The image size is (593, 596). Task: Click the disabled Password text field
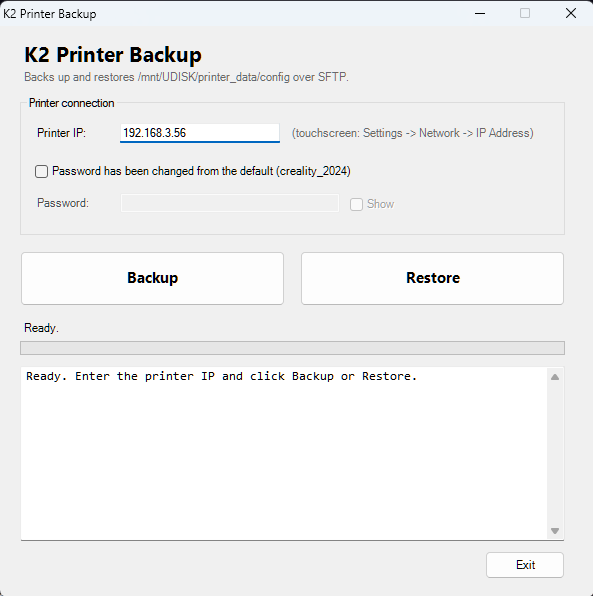tap(230, 203)
